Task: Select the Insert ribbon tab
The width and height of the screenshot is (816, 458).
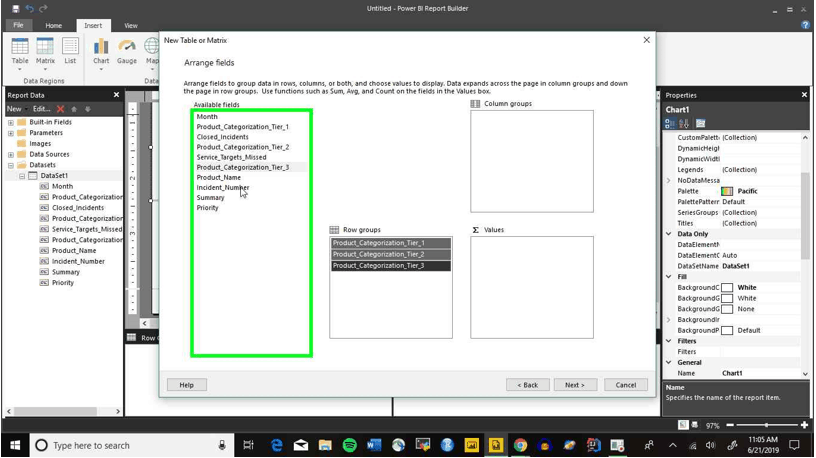Action: (93, 26)
